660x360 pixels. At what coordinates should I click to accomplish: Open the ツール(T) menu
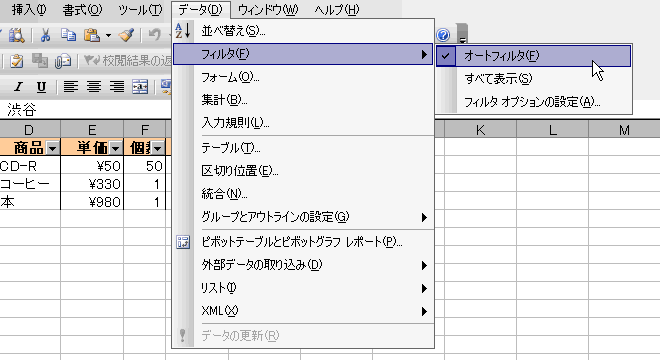140,9
